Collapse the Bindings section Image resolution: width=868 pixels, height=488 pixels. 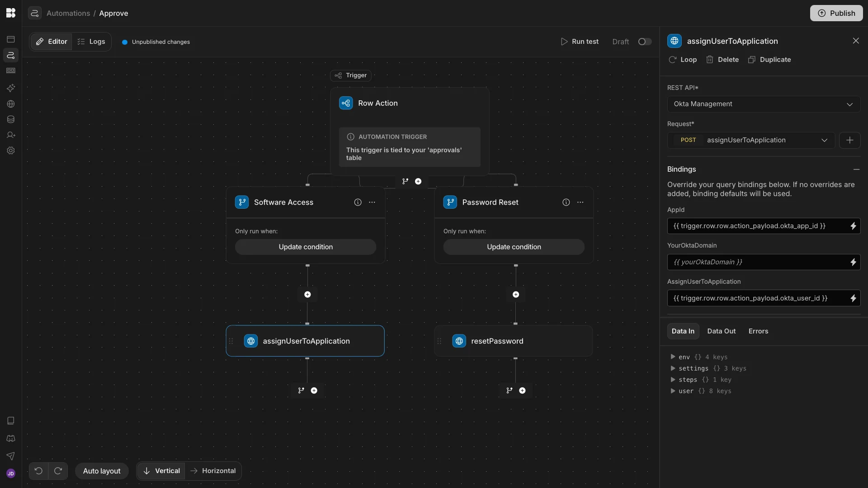856,169
